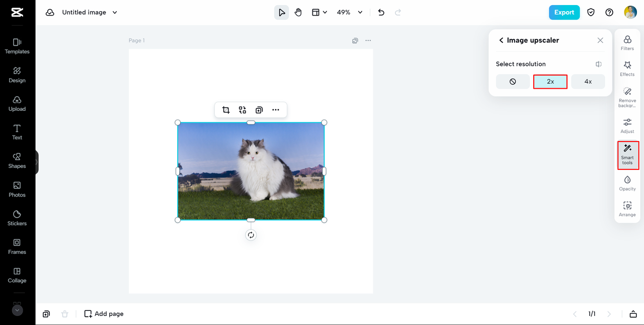
Task: Select 4x resolution
Action: click(x=588, y=82)
